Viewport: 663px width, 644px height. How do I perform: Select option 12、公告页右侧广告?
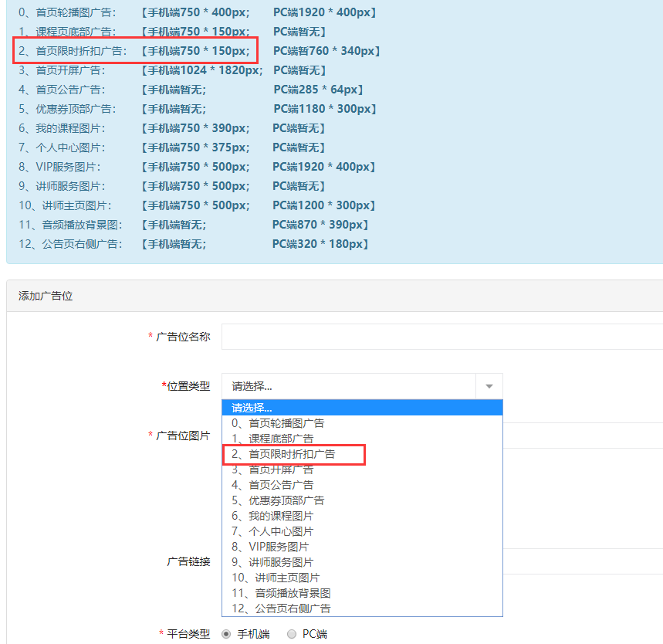[x=362, y=608]
